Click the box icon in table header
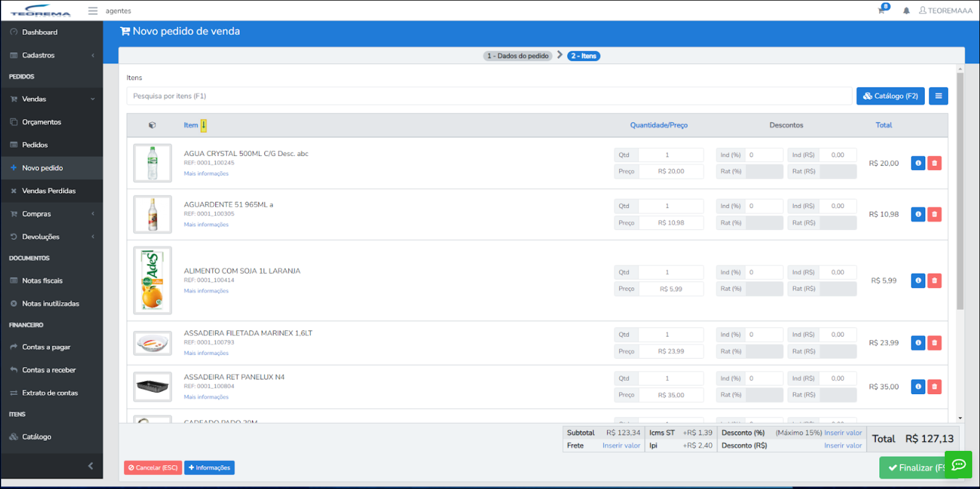 tap(152, 125)
